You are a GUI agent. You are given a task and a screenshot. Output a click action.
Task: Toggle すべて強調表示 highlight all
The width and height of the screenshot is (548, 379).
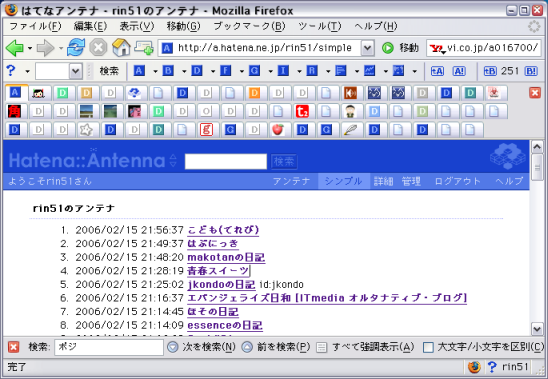pyautogui.click(x=365, y=347)
